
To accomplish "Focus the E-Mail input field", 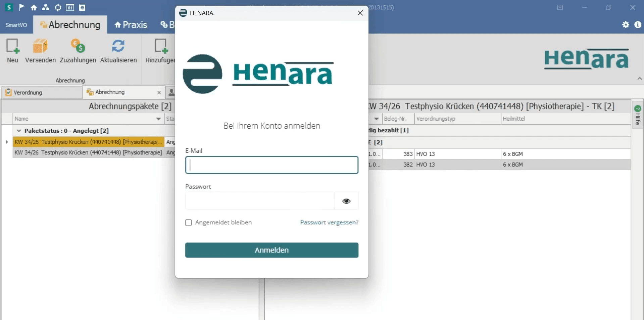I will pos(272,165).
